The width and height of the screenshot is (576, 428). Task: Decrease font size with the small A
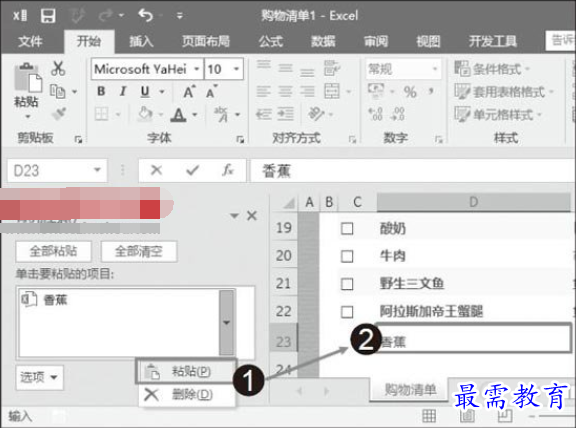212,91
